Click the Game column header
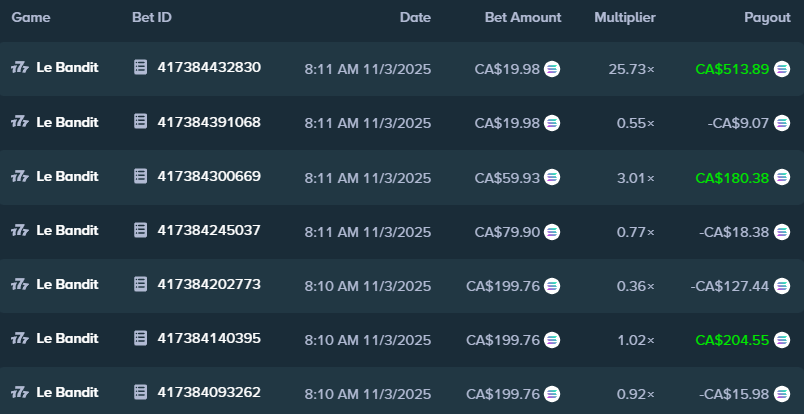This screenshot has height=414, width=804. [x=31, y=17]
